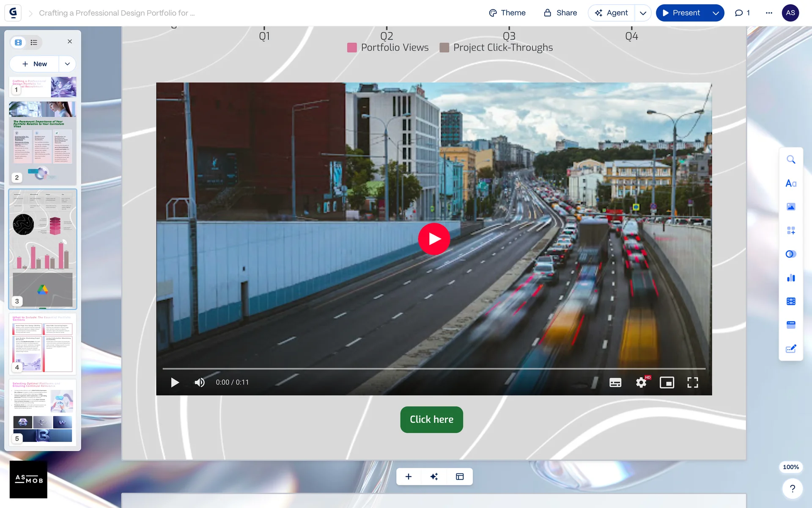Click the green Click here button

[x=431, y=420]
